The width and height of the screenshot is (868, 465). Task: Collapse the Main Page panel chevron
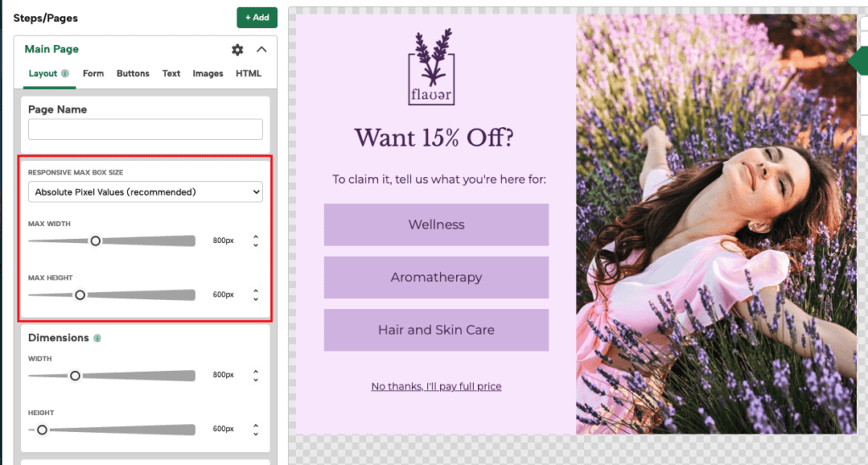[x=261, y=49]
